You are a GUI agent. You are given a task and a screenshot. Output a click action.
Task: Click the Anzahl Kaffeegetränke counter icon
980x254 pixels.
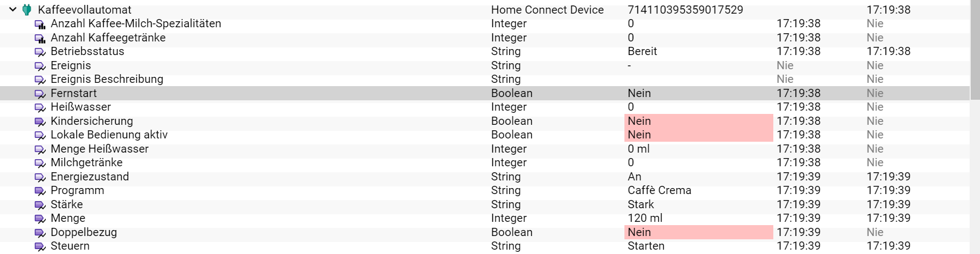click(x=40, y=38)
